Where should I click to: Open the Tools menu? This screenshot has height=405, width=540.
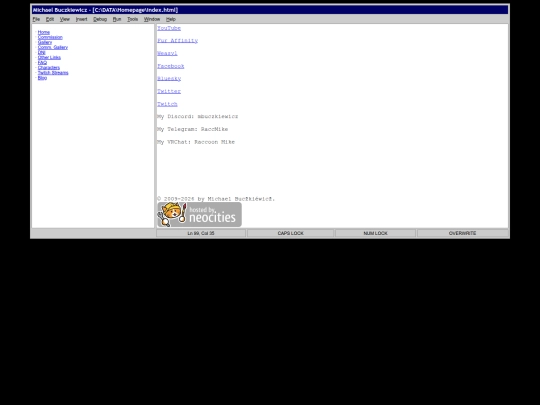[133, 19]
